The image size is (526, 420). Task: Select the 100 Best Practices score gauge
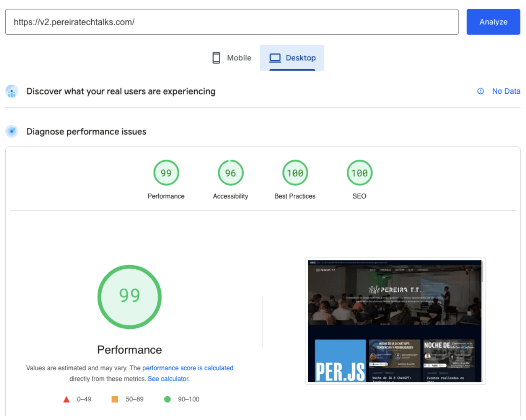[x=295, y=172]
